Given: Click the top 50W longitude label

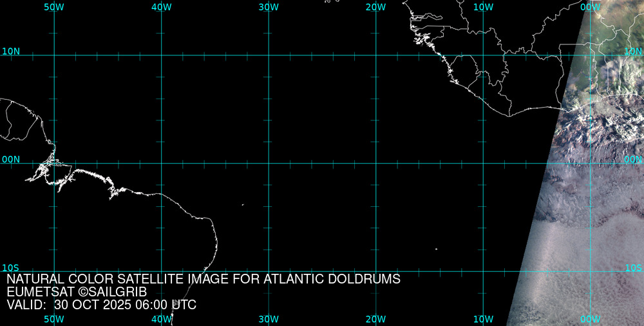Looking at the screenshot, I should pos(54,7).
